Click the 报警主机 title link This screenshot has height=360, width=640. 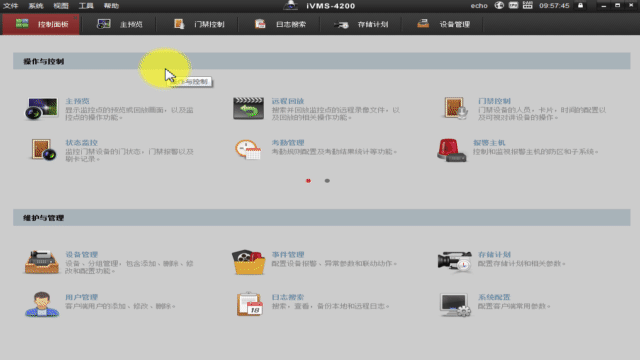click(x=489, y=143)
